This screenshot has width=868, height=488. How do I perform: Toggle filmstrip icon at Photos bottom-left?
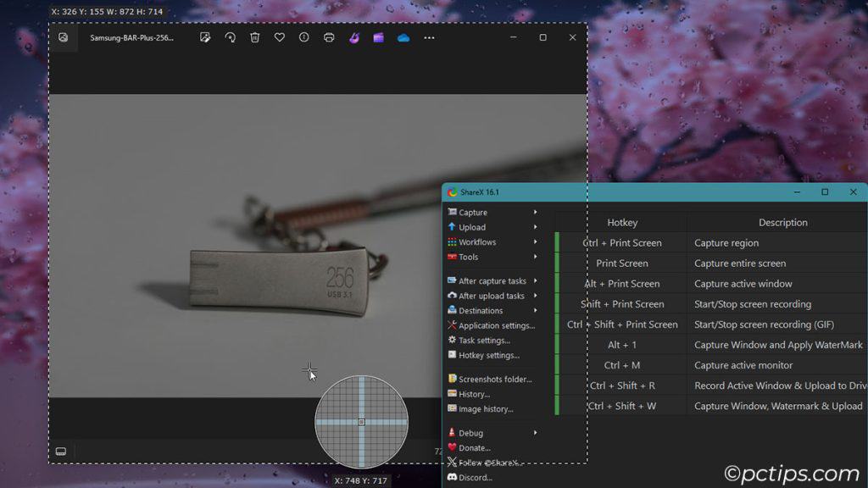pos(61,452)
